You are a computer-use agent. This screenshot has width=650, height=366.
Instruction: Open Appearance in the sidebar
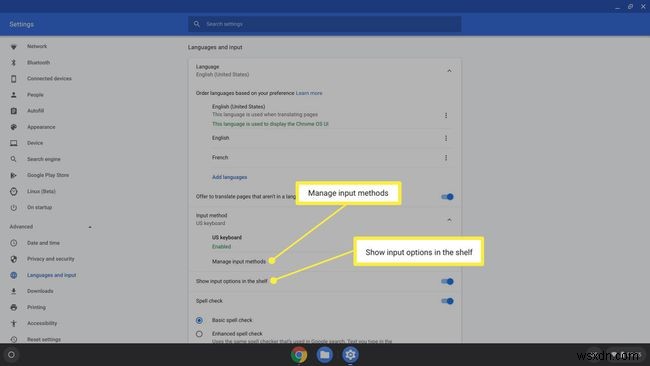pos(41,127)
